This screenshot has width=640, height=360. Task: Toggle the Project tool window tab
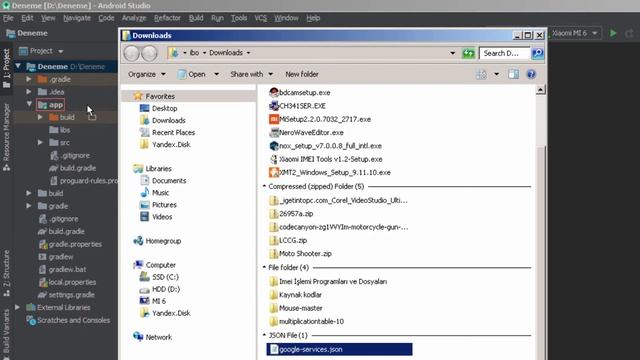[6, 68]
